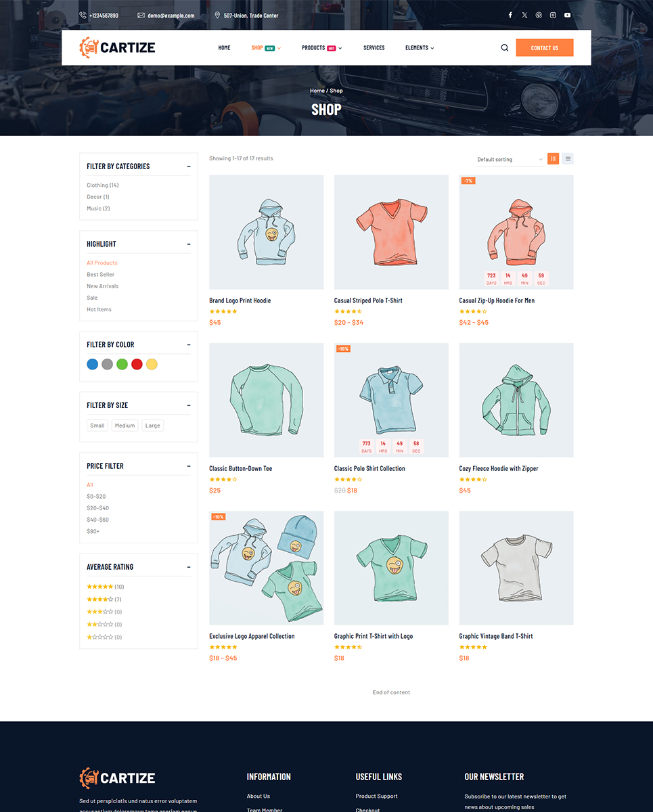Switch to grid view layout
653x812 pixels.
click(x=553, y=159)
